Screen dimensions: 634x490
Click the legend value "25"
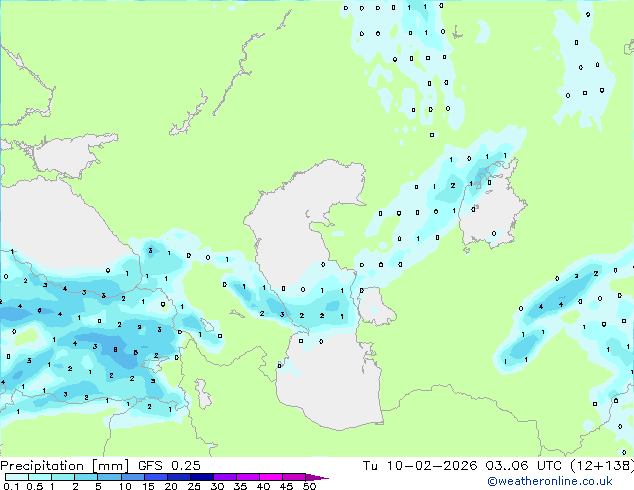pos(194,486)
